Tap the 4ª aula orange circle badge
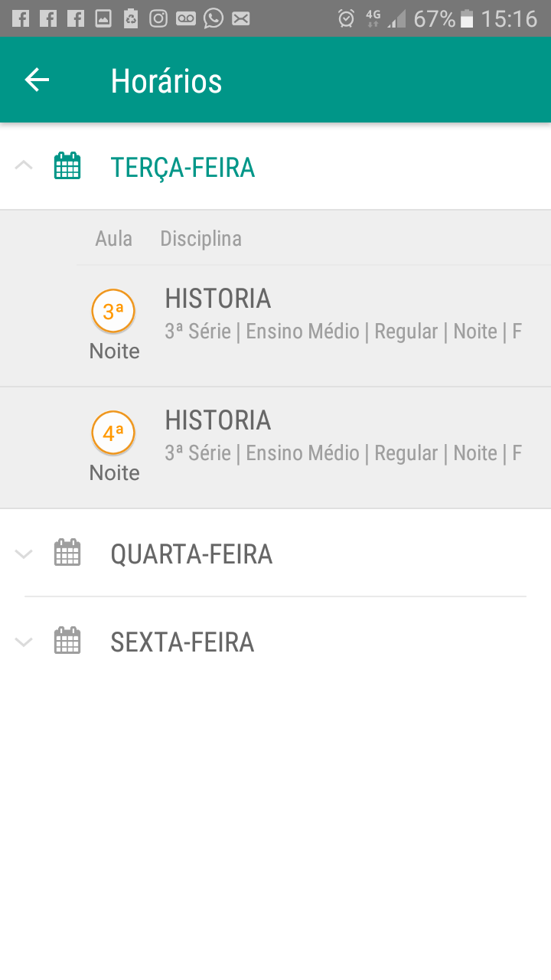 (113, 433)
